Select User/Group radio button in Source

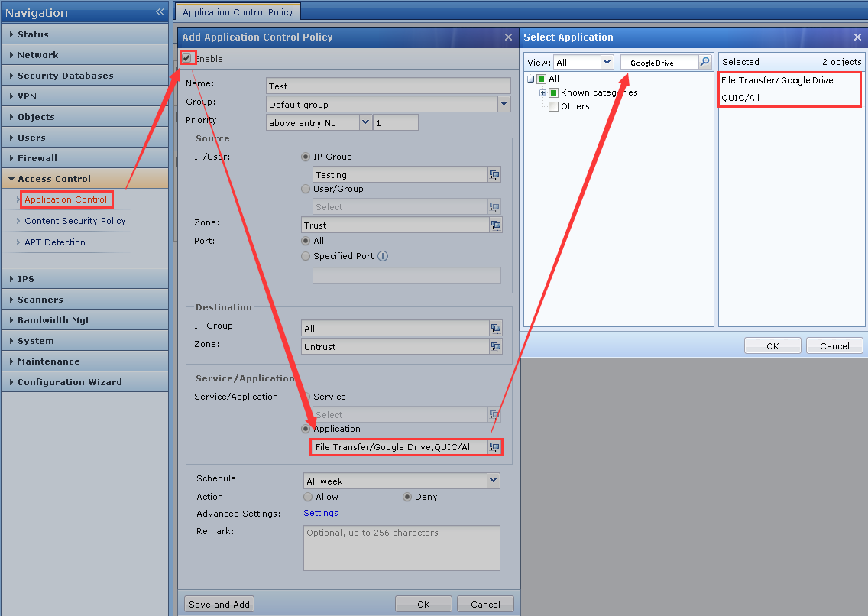306,189
